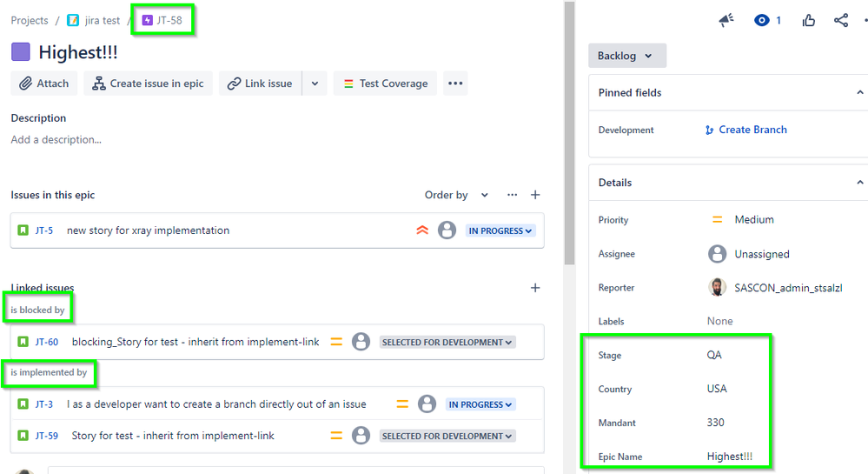The width and height of the screenshot is (868, 474).
Task: Click the assignee avatar on JT-3 row
Action: 427,404
